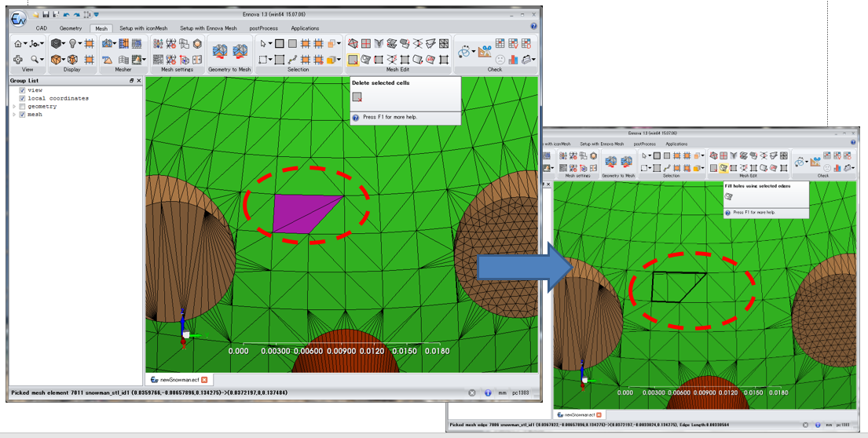The height and width of the screenshot is (438, 868).
Task: Toggle the 'local coordinates' checkbox
Action: pos(22,98)
